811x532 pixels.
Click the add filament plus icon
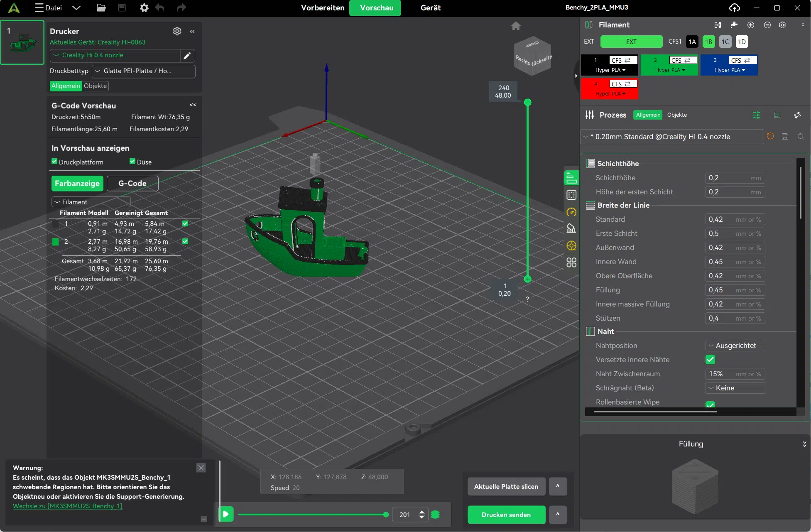(751, 25)
